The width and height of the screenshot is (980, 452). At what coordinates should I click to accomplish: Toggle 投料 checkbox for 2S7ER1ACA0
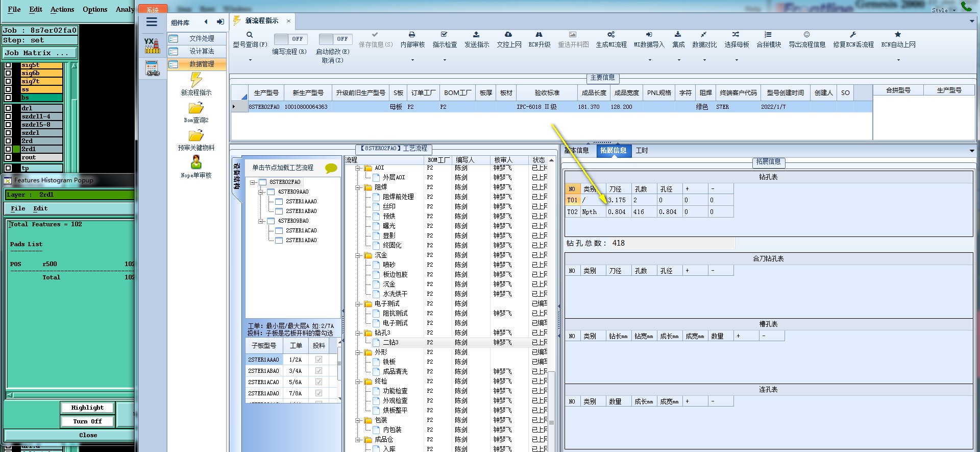tap(319, 382)
